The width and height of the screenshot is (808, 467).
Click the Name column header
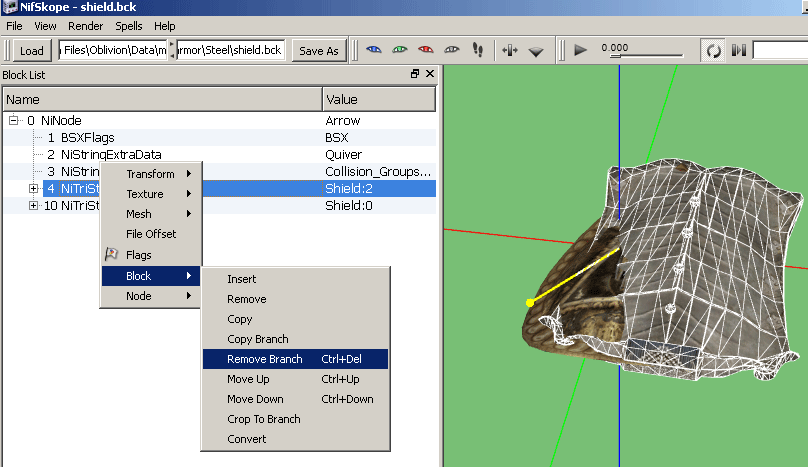pyautogui.click(x=163, y=99)
